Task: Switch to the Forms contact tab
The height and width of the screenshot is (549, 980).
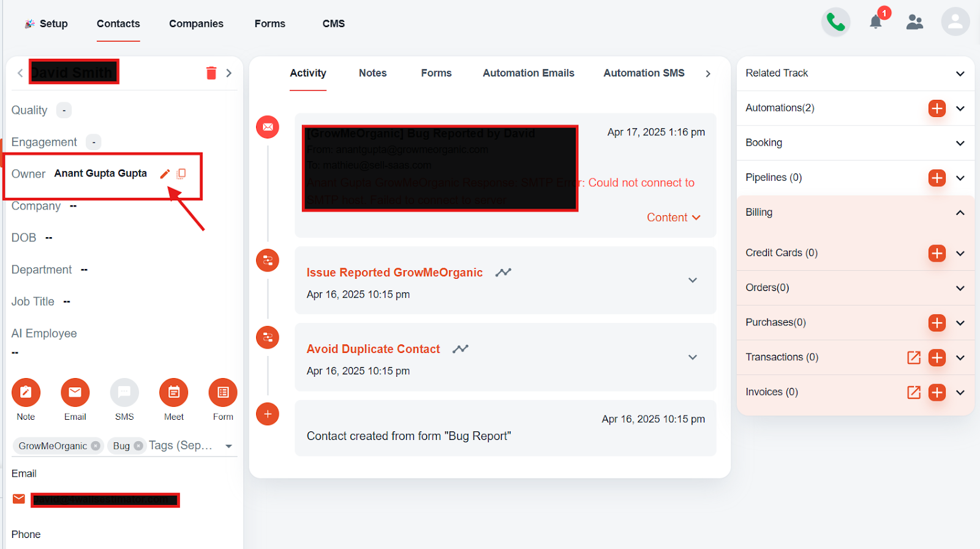Action: (436, 73)
